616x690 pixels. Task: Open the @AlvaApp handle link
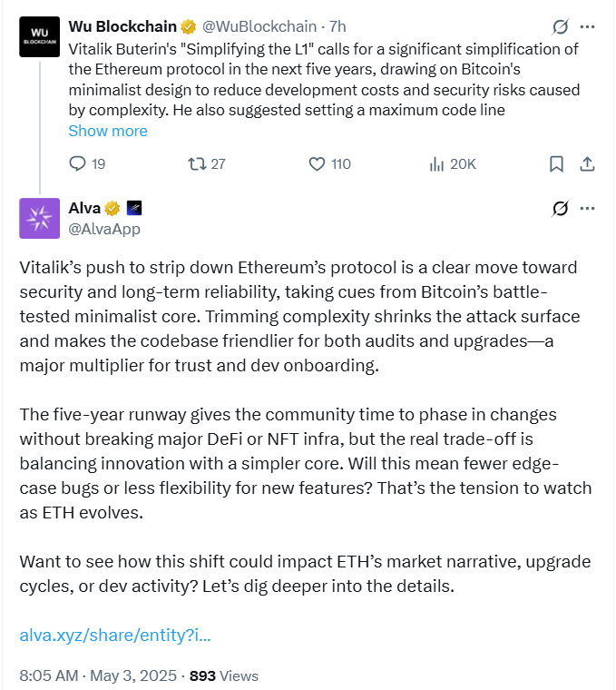pos(104,229)
